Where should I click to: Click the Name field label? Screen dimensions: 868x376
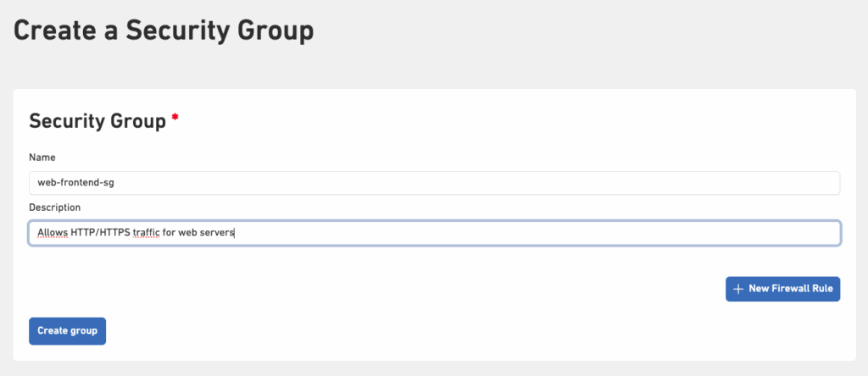pos(42,158)
